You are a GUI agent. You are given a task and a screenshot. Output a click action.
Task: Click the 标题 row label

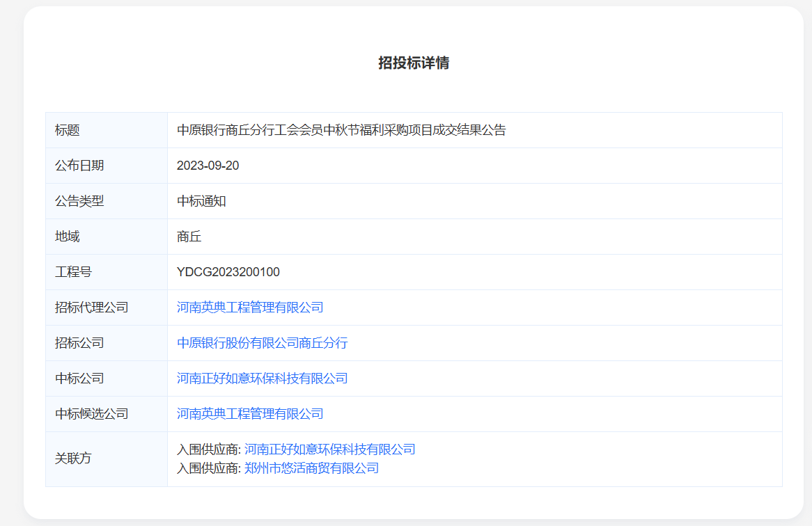pyautogui.click(x=68, y=130)
